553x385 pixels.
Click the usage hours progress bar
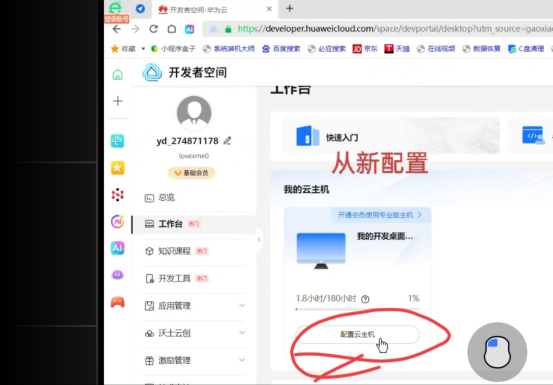click(358, 309)
